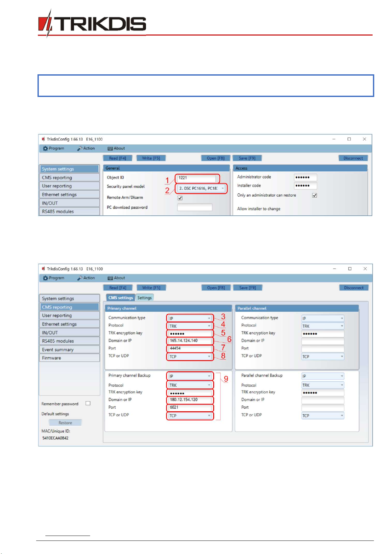Open the Action menu in the General settings window
This screenshot has width=392, height=554.
pyautogui.click(x=86, y=148)
